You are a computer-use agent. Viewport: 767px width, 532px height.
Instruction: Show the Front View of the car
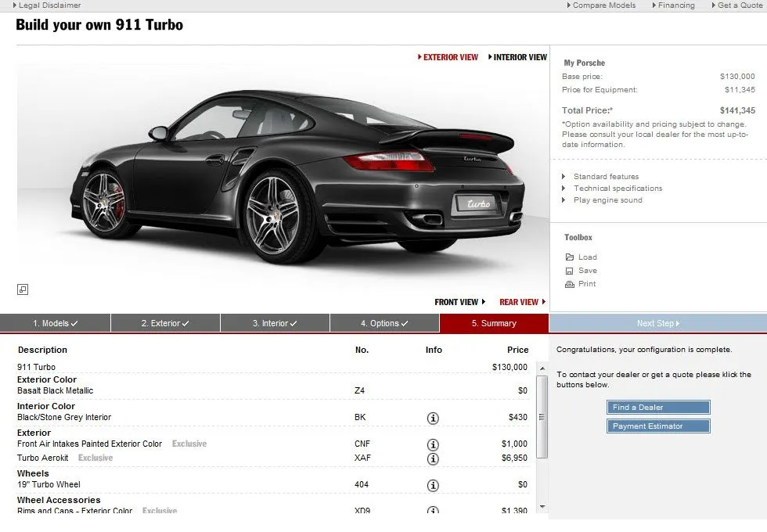click(x=459, y=302)
